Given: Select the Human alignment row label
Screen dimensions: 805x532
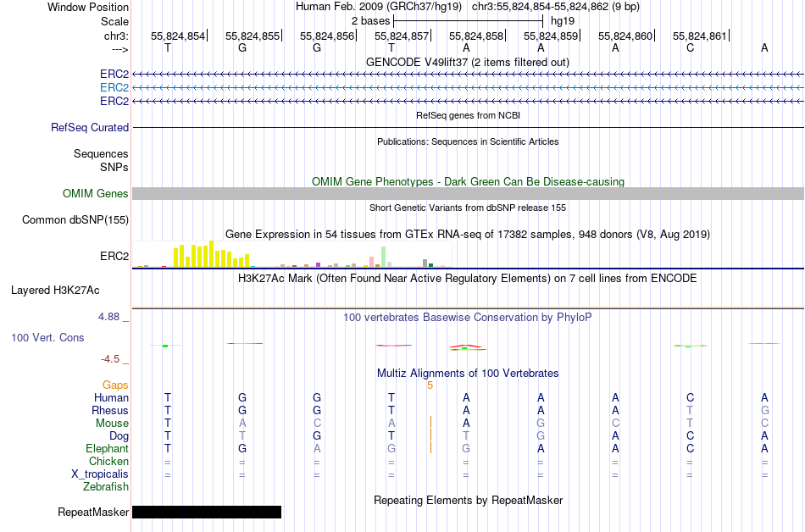Looking at the screenshot, I should point(111,397).
